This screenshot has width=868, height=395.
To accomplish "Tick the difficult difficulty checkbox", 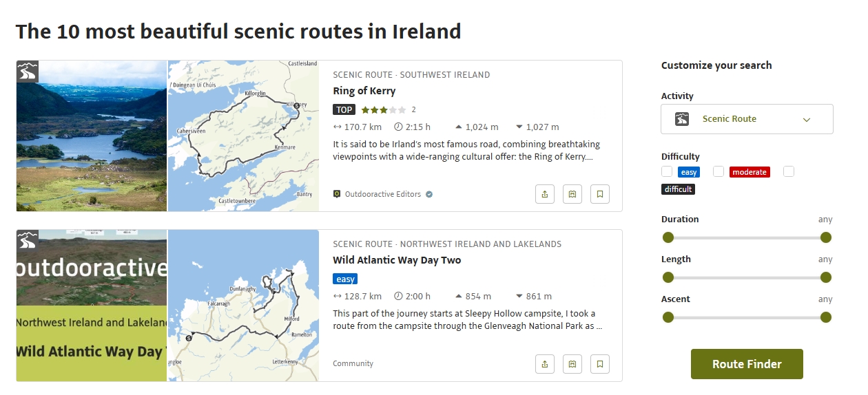I will [789, 171].
